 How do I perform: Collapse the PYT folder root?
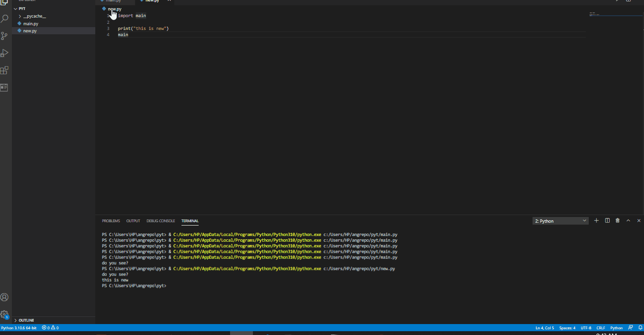[x=22, y=9]
